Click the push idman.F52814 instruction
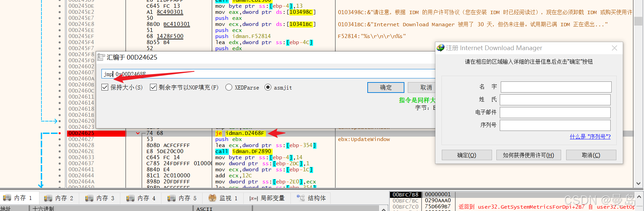The image size is (644, 211). click(243, 36)
